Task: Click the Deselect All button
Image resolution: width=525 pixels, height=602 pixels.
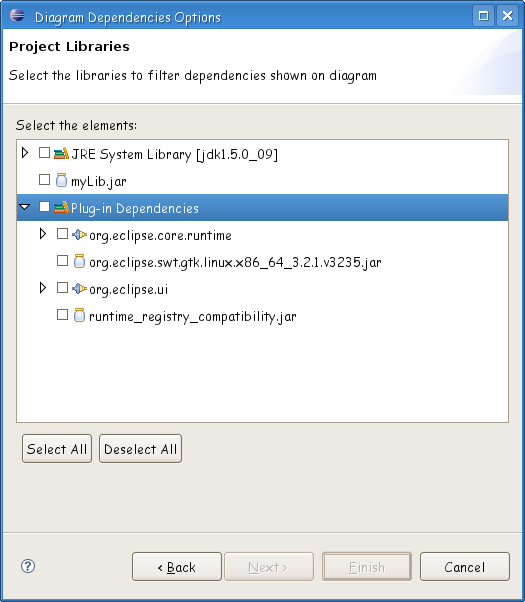Action: coord(140,448)
